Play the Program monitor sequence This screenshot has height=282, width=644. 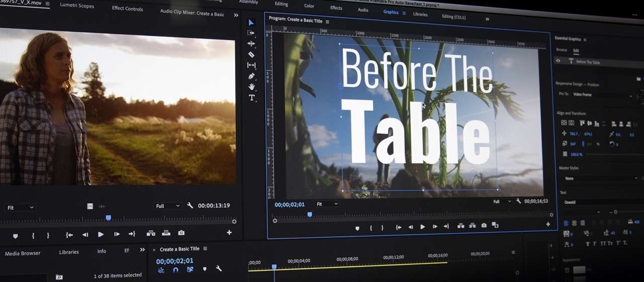(423, 227)
